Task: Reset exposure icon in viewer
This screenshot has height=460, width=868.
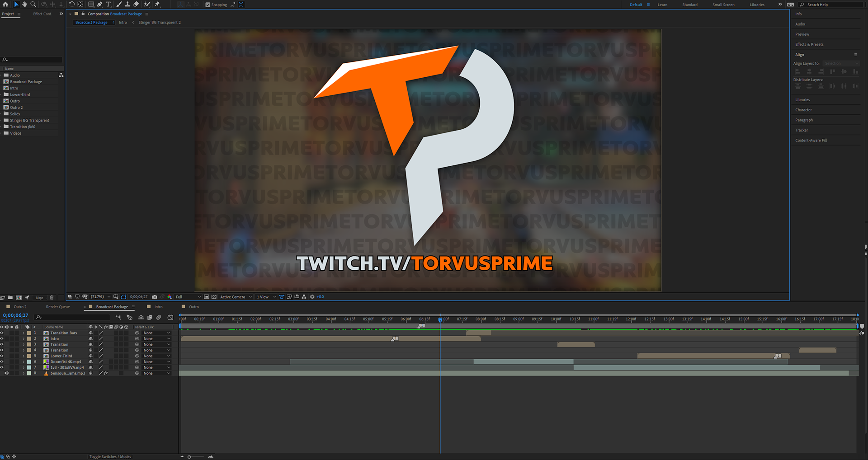Action: 312,297
